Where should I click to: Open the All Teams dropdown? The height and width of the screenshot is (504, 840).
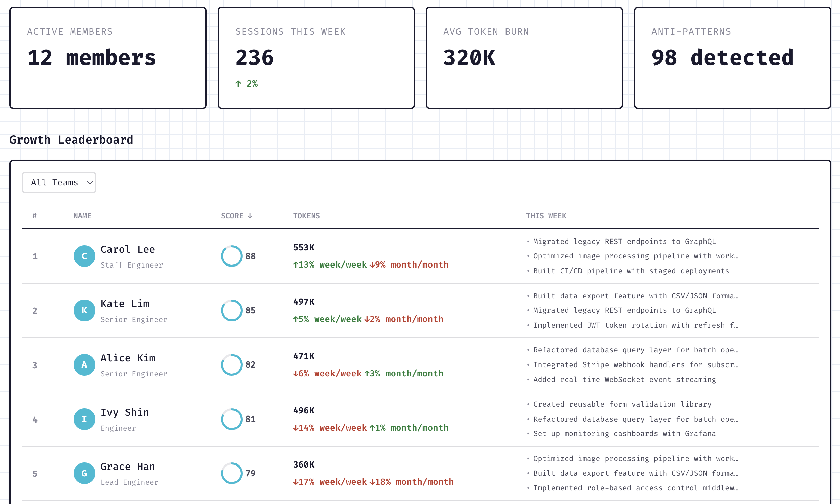59,182
